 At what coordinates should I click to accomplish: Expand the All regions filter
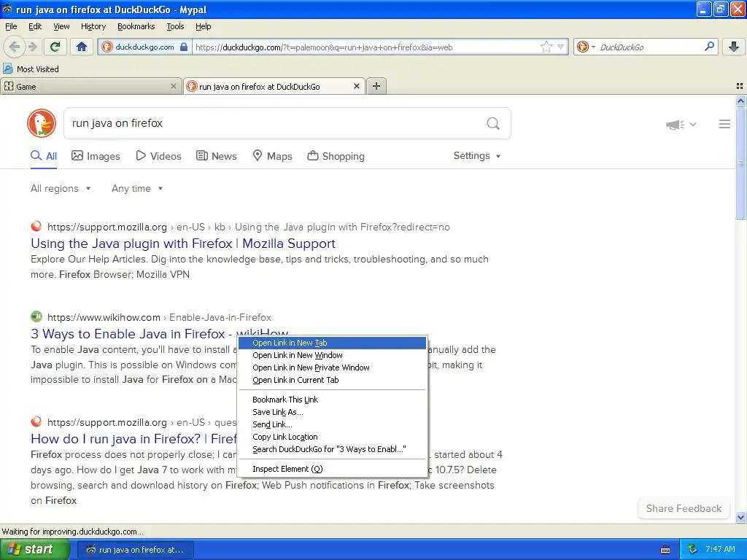pyautogui.click(x=61, y=189)
